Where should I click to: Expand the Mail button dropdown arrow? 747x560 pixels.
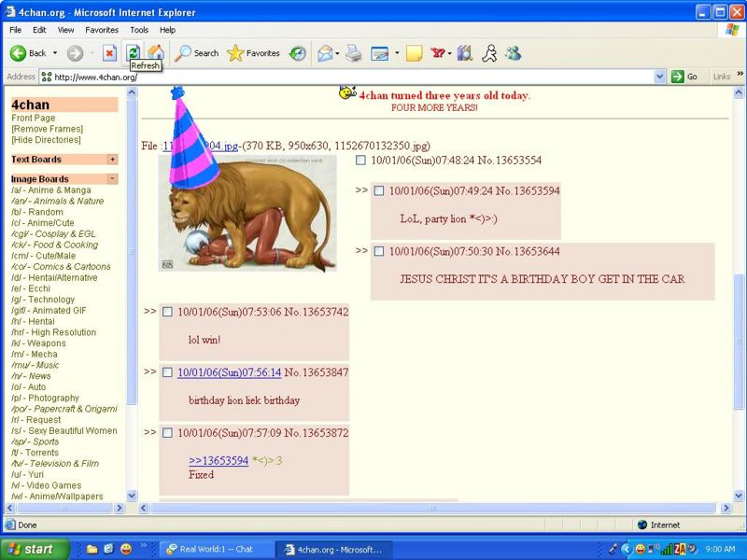point(337,54)
